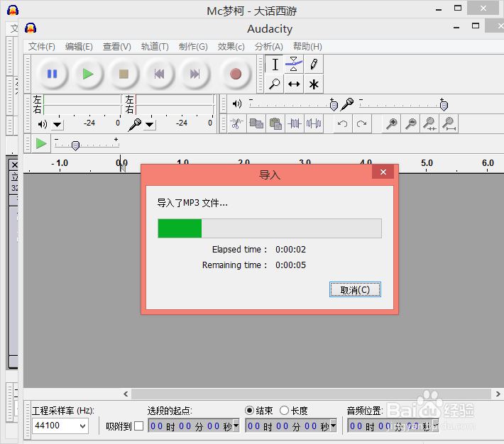Click the 5.0 mark on timeline ruler
Viewport: 504px width, 444px height.
coord(427,163)
